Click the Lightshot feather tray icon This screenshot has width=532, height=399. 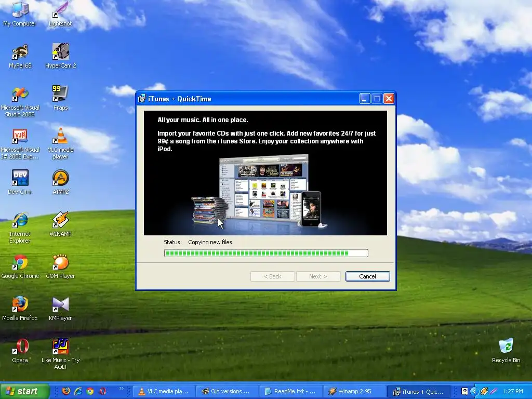click(494, 391)
